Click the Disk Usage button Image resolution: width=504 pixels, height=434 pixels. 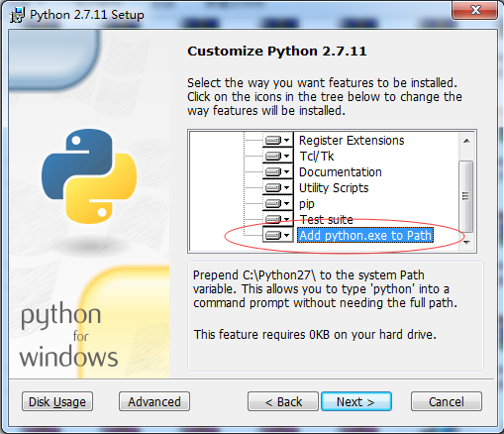click(57, 401)
